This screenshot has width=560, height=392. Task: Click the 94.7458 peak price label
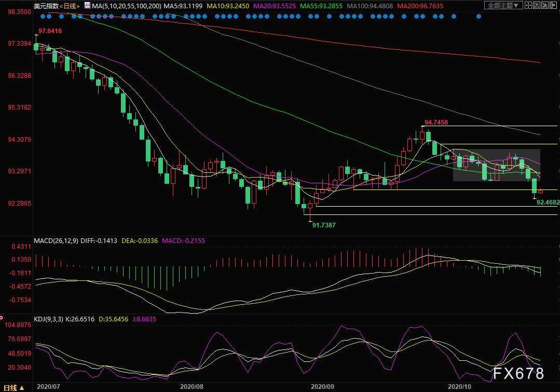point(436,123)
